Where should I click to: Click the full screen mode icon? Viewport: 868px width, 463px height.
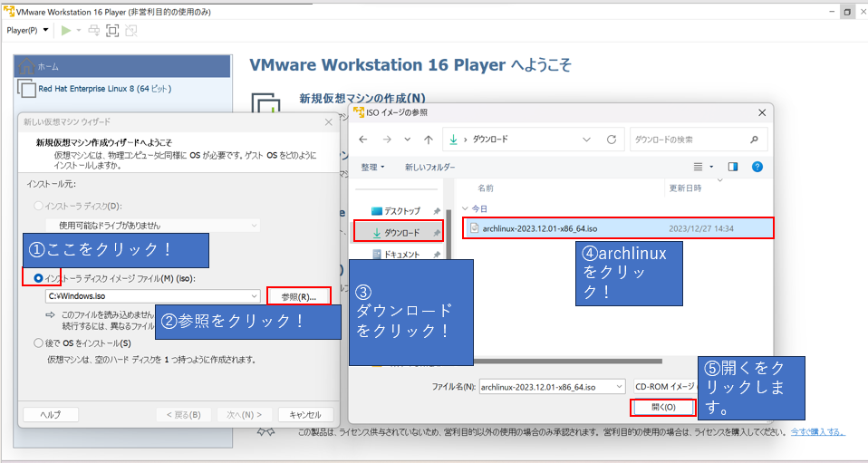click(x=112, y=31)
